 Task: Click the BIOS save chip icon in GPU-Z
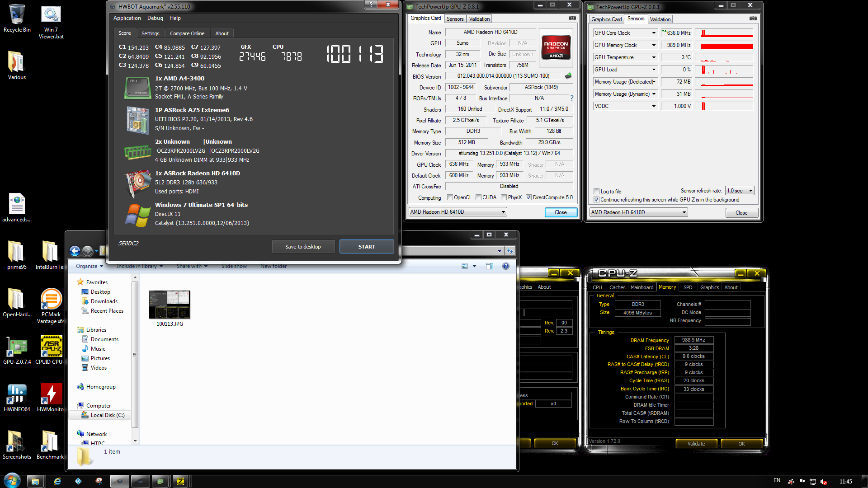(568, 76)
